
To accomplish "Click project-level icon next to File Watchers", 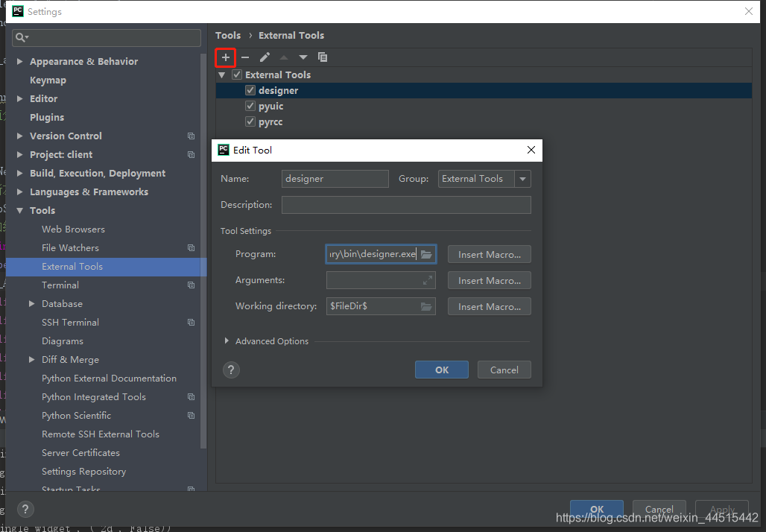I will point(191,247).
